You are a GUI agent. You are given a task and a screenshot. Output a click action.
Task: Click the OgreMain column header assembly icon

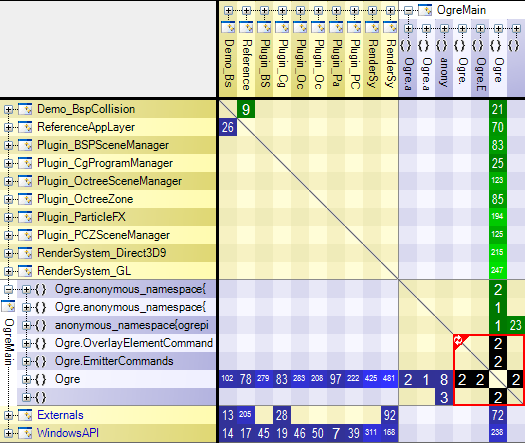[425, 10]
